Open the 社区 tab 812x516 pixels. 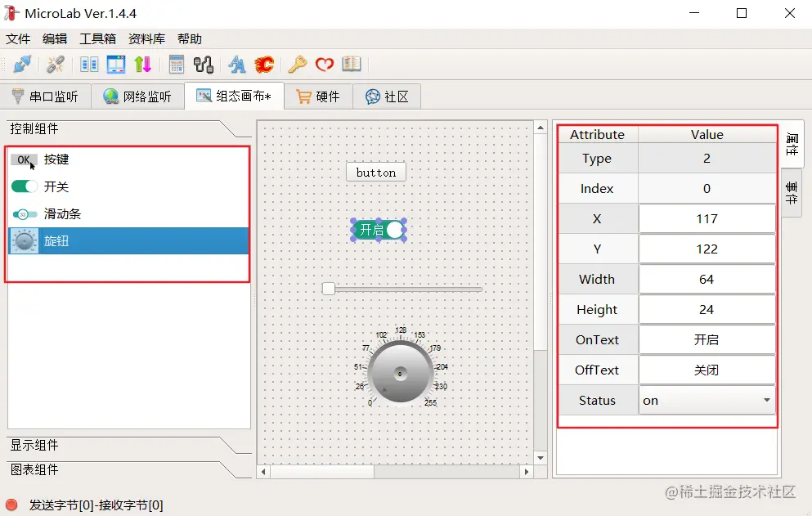387,96
